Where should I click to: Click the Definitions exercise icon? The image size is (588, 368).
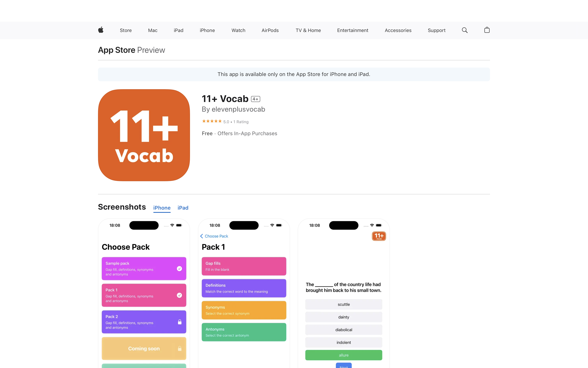point(244,288)
